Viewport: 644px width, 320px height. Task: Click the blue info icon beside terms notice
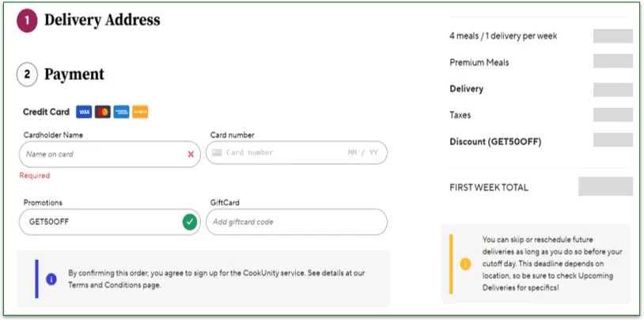coord(51,280)
